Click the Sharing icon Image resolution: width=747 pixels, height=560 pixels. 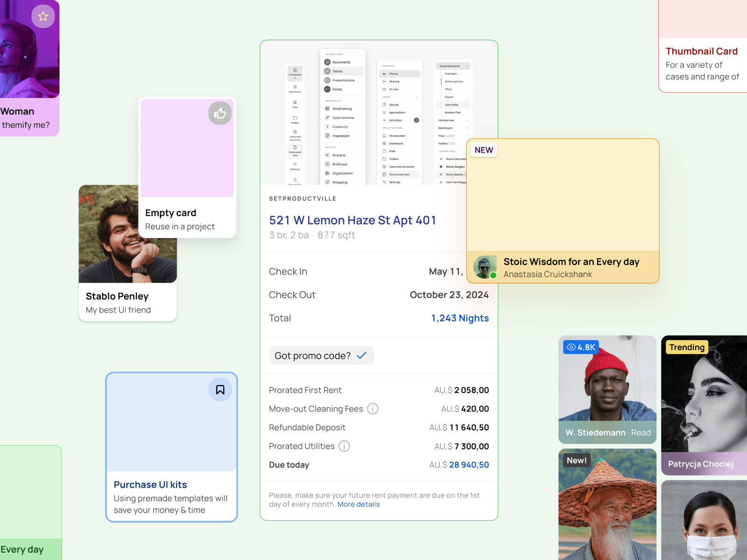[384, 82]
